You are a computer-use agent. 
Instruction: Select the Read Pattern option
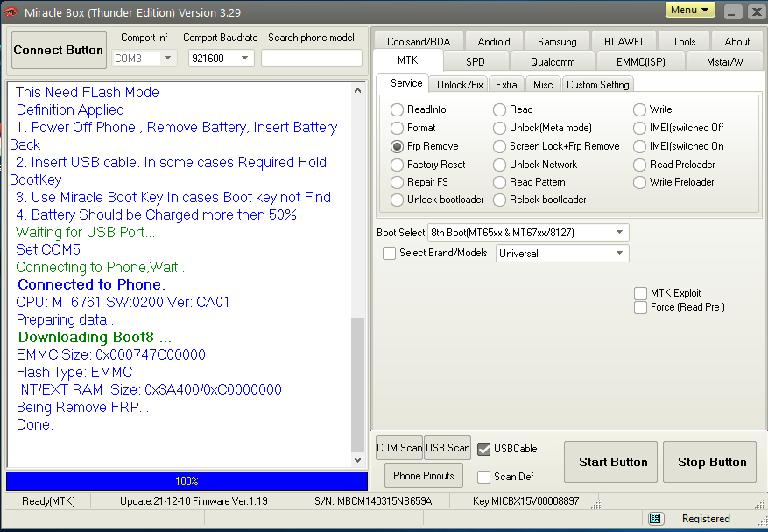[499, 183]
